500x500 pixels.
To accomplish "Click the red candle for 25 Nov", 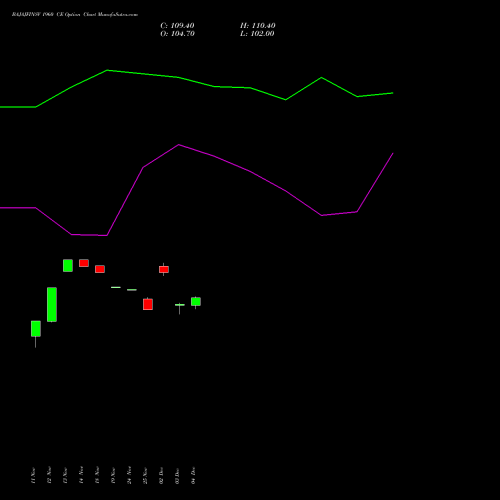I will click(148, 304).
